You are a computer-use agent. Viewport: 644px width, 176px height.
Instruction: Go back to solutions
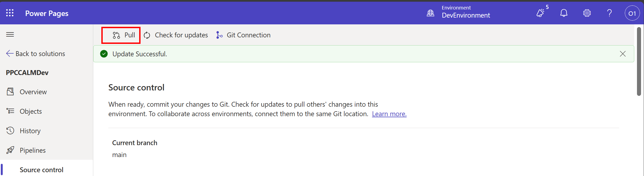point(36,54)
